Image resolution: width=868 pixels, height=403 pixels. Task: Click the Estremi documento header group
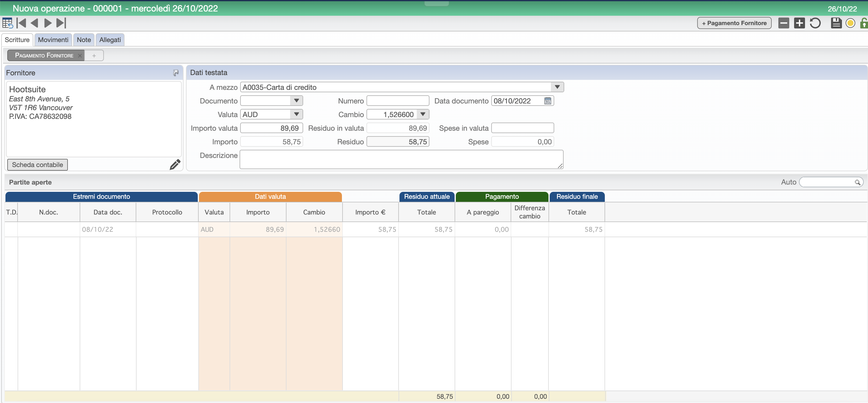coord(101,197)
